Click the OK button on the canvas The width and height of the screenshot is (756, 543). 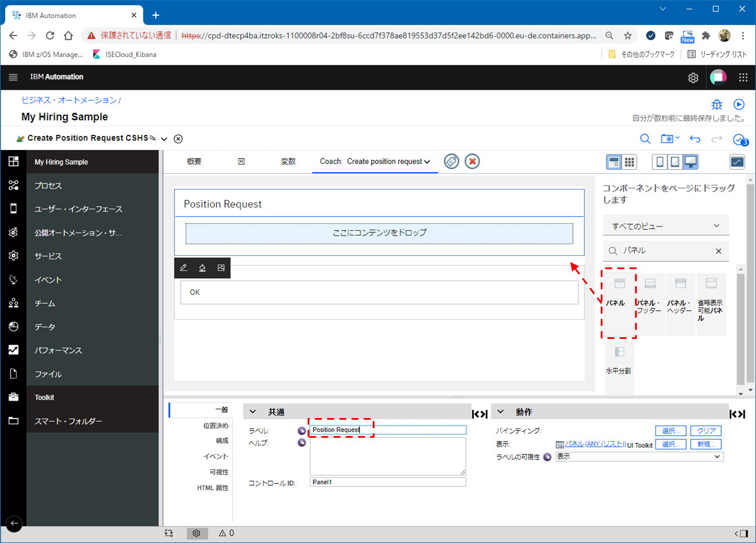[x=379, y=292]
